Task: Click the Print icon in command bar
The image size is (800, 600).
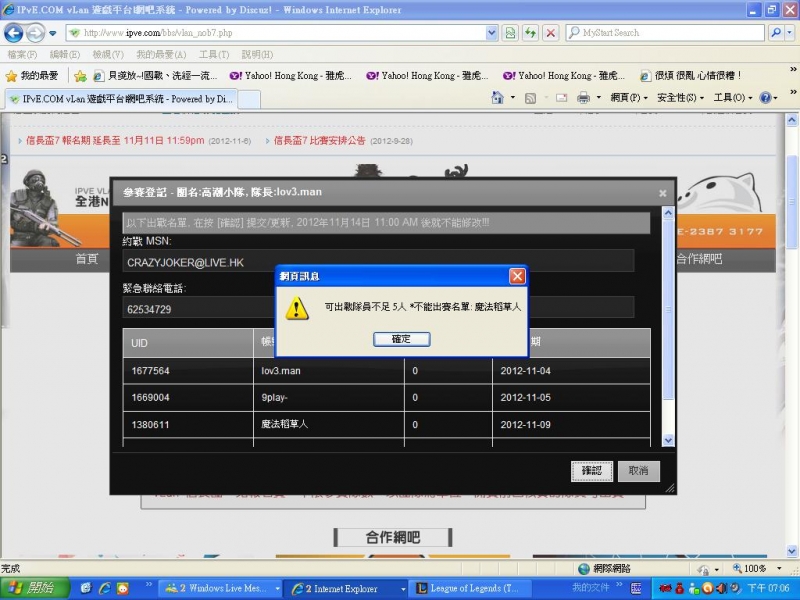Action: point(583,98)
